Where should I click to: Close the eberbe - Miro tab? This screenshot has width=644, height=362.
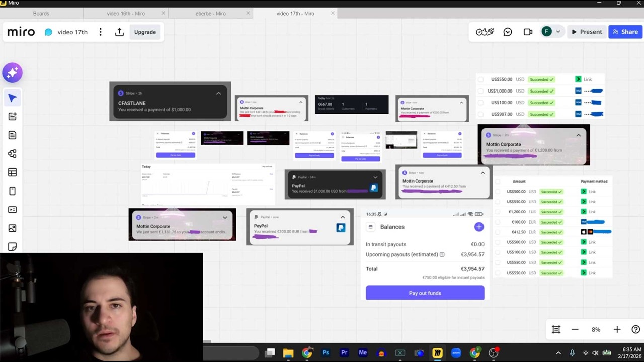point(248,13)
